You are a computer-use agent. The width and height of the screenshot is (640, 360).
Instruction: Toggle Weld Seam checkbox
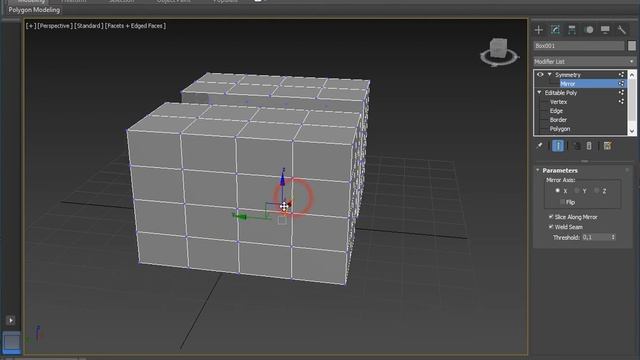pos(551,227)
